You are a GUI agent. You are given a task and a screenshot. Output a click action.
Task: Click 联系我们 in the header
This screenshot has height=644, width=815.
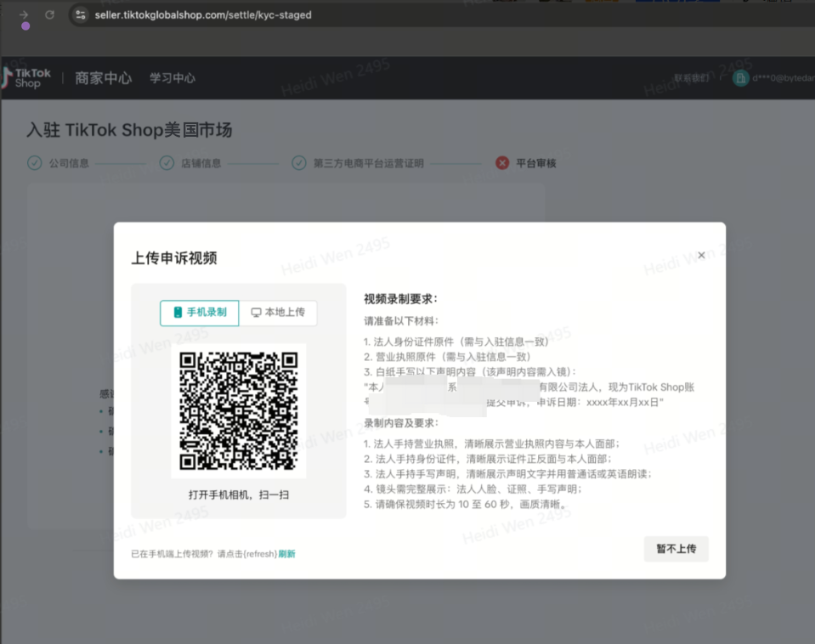[691, 78]
